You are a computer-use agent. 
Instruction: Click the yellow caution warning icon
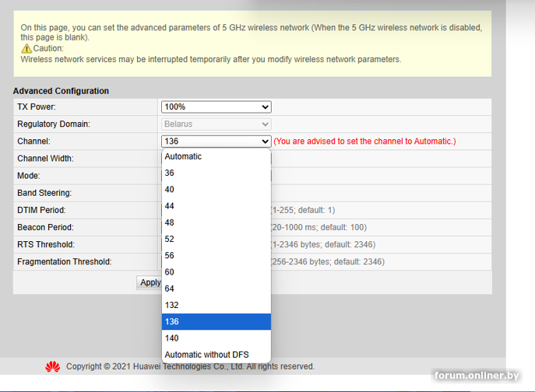26,48
